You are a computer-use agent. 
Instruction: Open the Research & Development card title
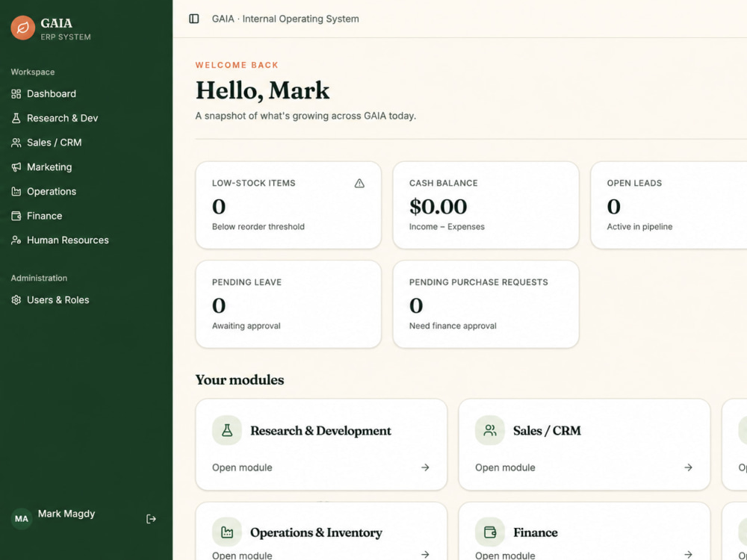320,431
